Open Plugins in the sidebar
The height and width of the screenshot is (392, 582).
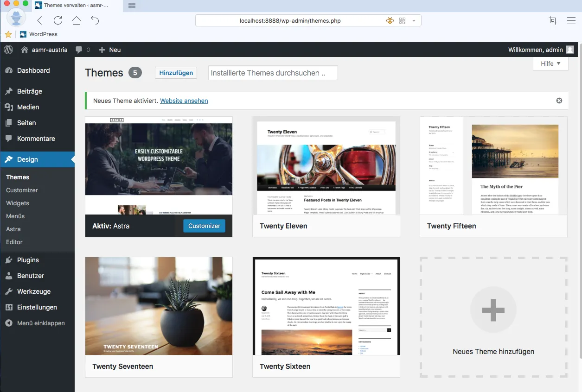point(37,260)
